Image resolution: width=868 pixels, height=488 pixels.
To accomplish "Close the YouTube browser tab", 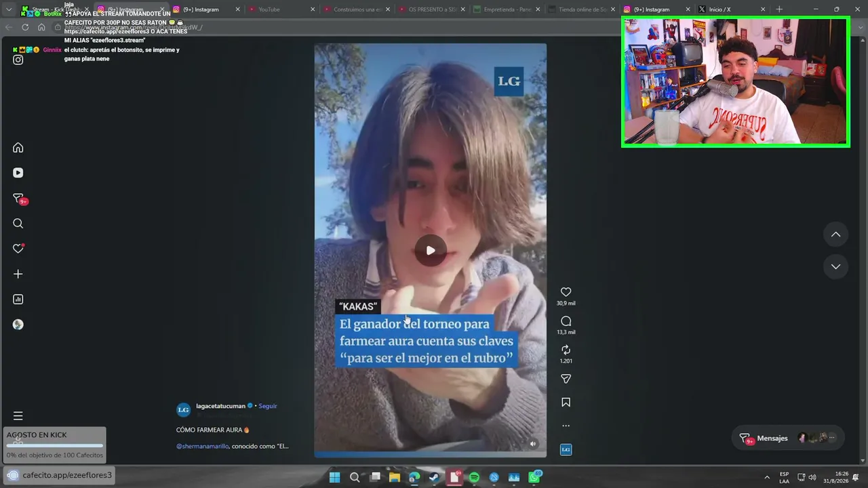I will coord(313,9).
